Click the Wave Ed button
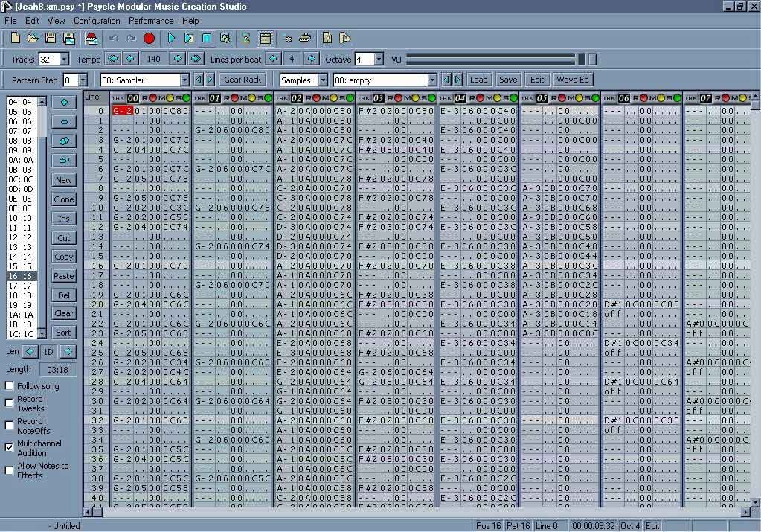Viewport: 761px width, 532px height. click(572, 80)
